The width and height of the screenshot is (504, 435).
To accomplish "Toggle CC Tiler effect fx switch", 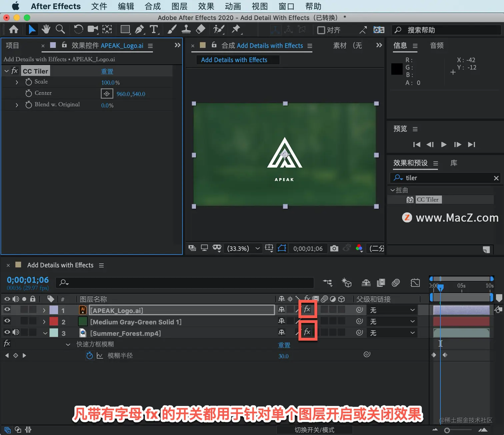I will pos(14,71).
